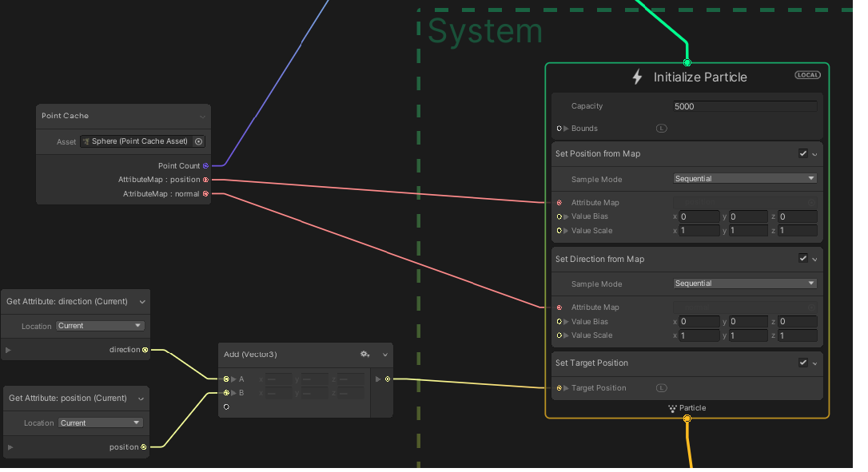
Task: Click the Capacity value field showing 5000
Action: (744, 105)
